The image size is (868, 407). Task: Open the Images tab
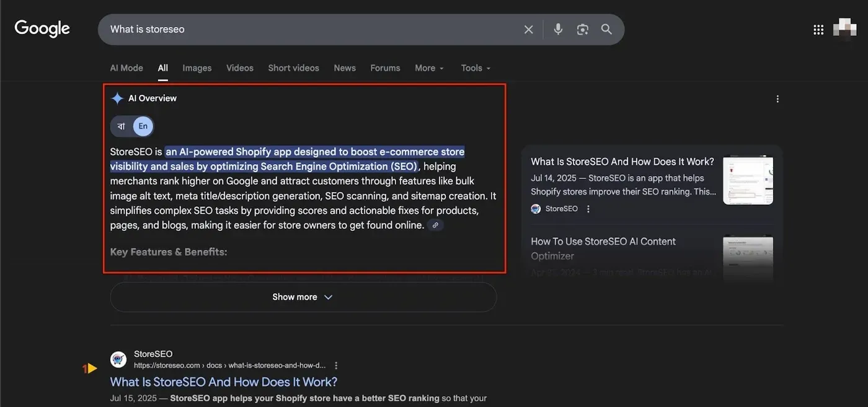pos(197,68)
